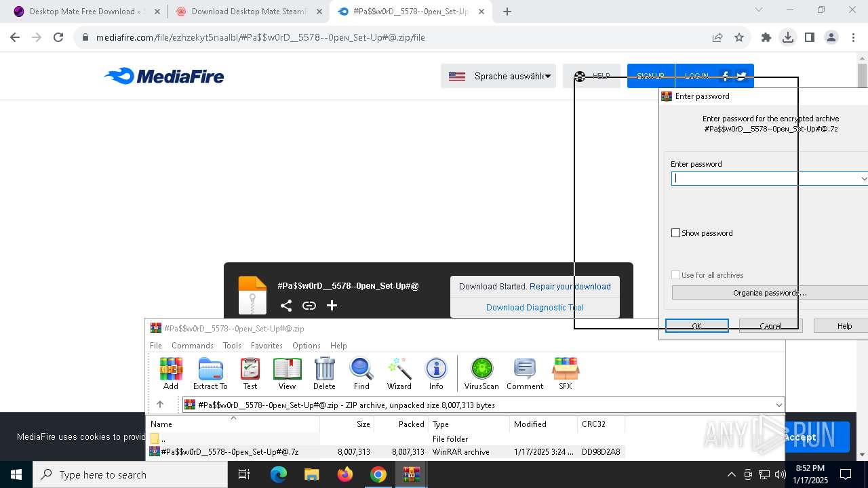
Task: Go back in Chrome
Action: coord(15,37)
